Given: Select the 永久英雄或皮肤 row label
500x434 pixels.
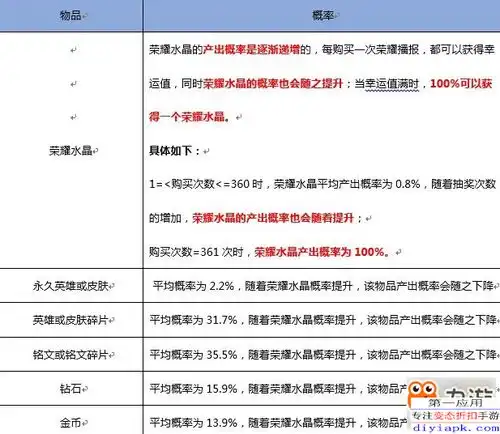Looking at the screenshot, I should pos(71,286).
